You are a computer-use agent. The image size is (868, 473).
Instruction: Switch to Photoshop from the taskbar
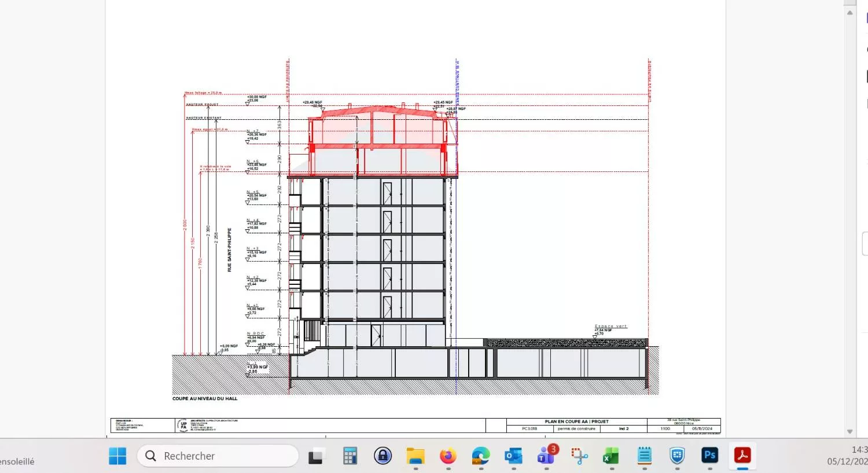coord(709,456)
